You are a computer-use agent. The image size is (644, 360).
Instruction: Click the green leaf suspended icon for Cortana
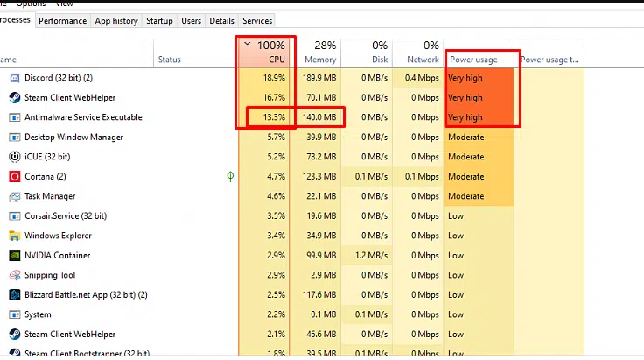[x=230, y=177]
